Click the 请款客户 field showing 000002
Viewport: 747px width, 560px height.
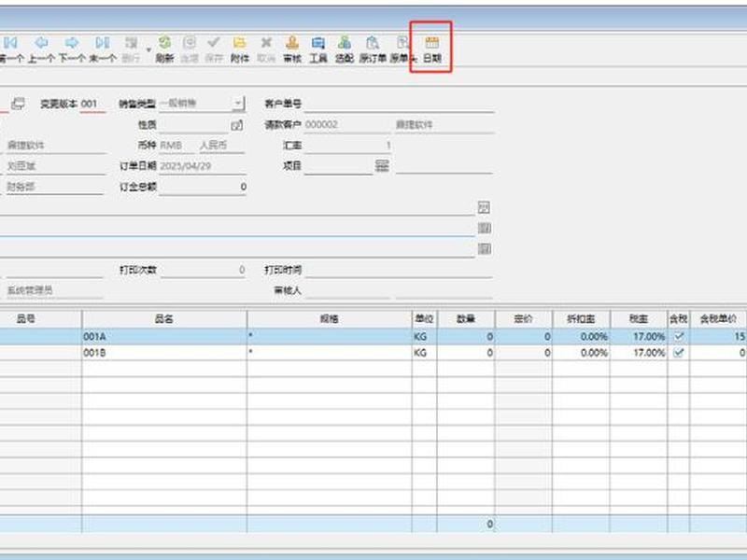pos(346,125)
